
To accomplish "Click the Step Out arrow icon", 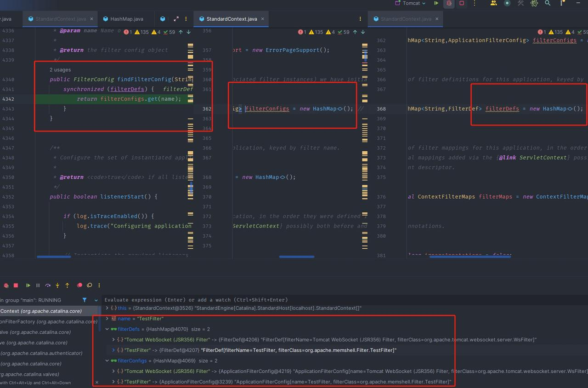I will [x=67, y=285].
